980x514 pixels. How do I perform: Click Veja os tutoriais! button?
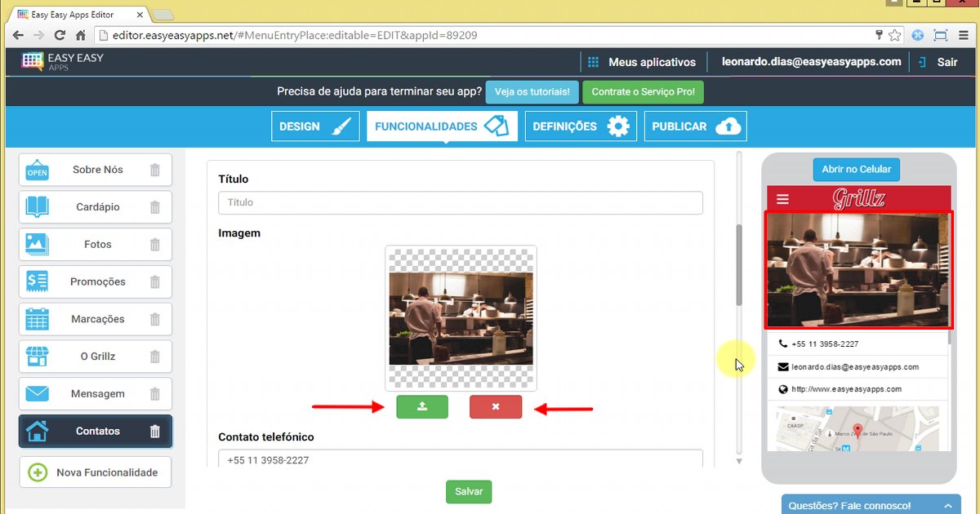pos(532,92)
